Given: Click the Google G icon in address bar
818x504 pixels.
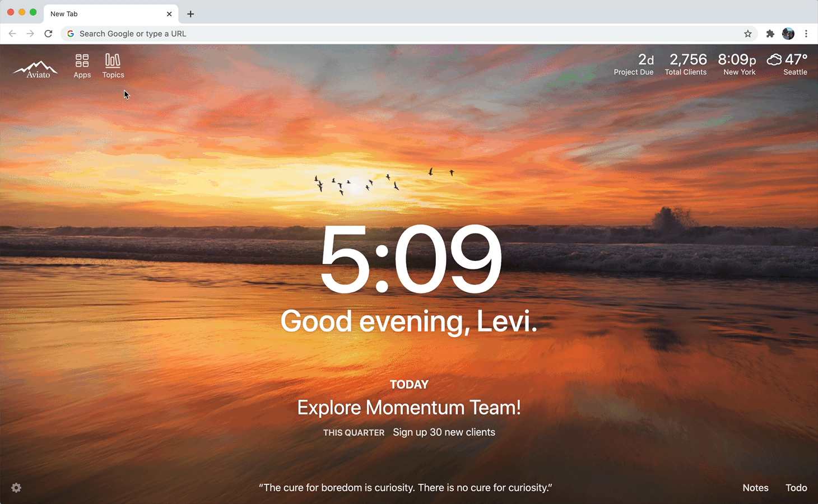Looking at the screenshot, I should tap(71, 34).
